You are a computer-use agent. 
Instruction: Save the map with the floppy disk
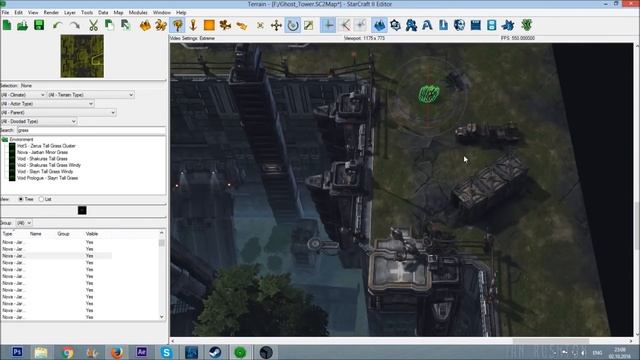pos(39,25)
